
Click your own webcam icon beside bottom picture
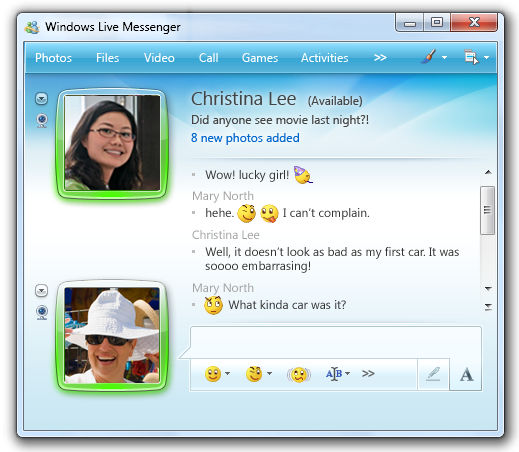click(42, 312)
